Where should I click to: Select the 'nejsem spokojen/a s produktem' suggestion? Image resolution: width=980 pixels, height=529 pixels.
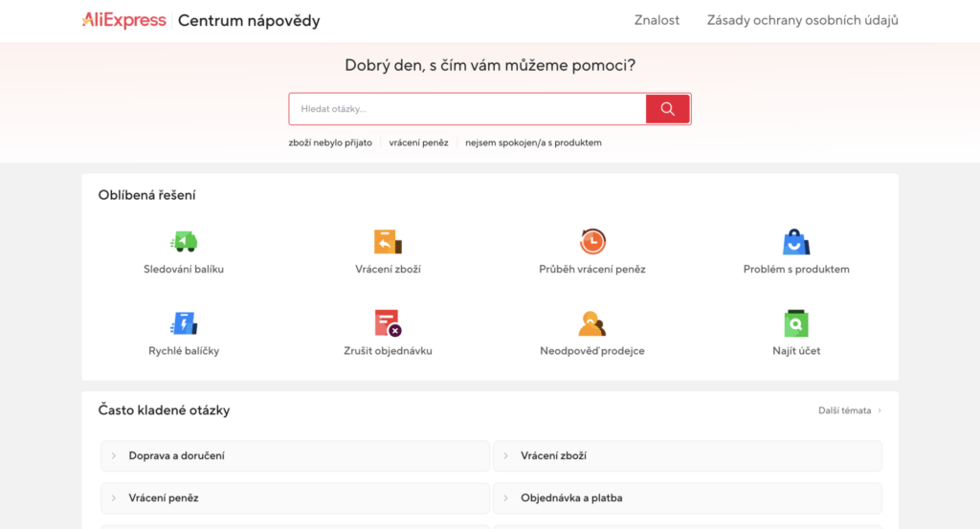533,143
